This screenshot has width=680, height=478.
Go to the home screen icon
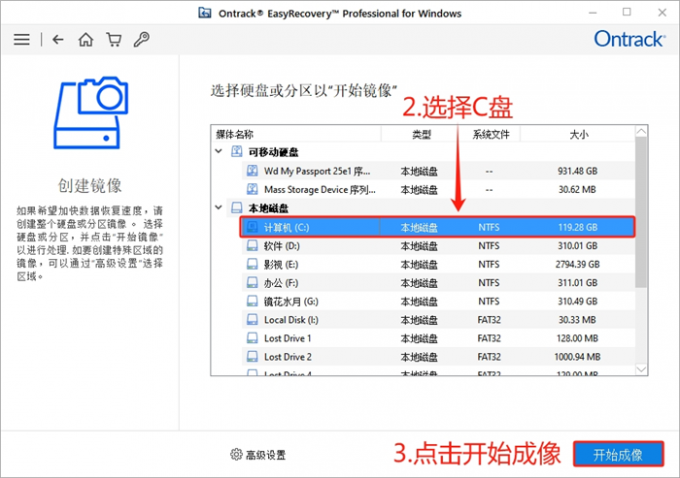coord(85,39)
